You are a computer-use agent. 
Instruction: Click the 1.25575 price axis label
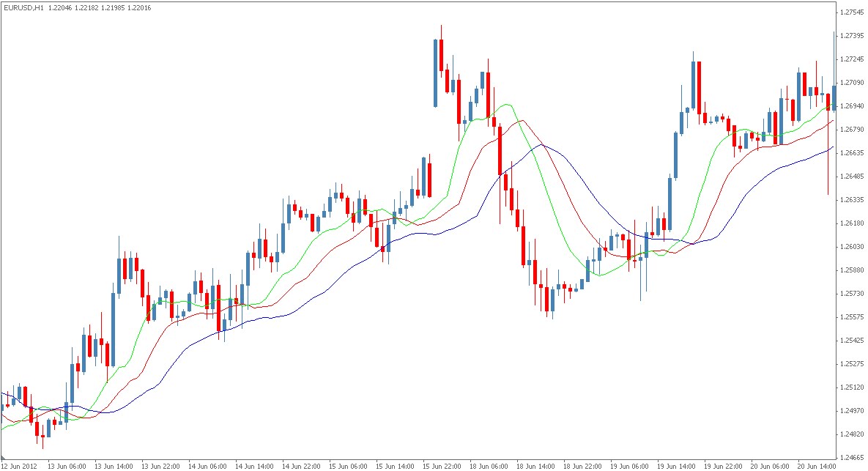[x=852, y=317]
